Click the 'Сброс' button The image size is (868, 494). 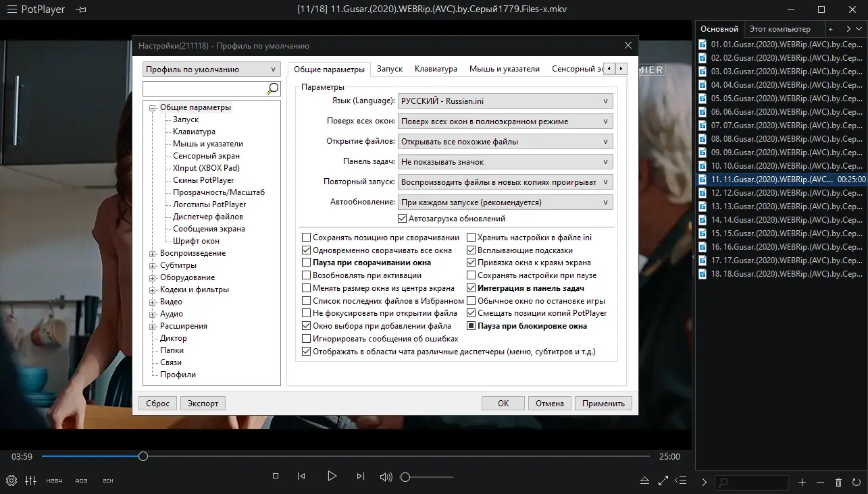coord(158,404)
